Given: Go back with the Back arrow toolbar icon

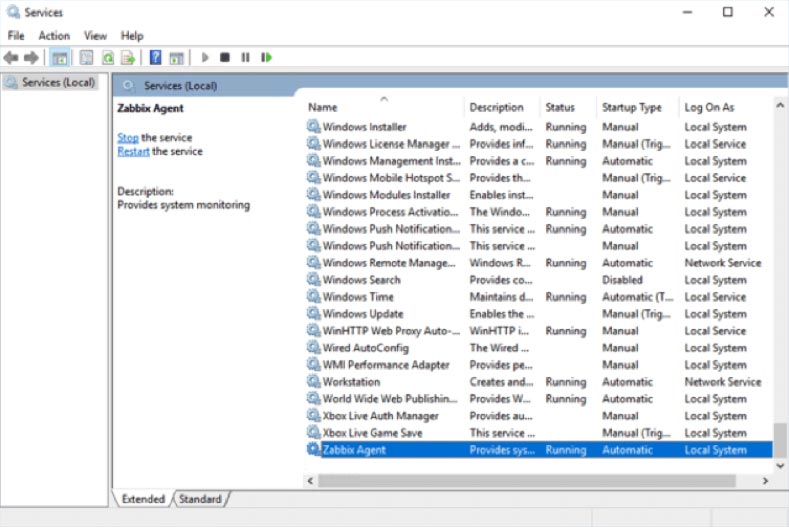Looking at the screenshot, I should [11, 58].
